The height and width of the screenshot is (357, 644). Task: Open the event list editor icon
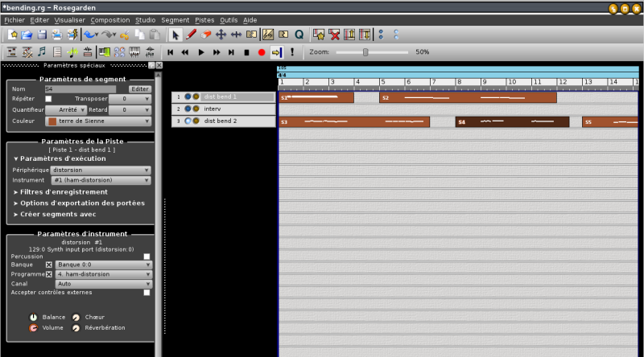pyautogui.click(x=57, y=52)
